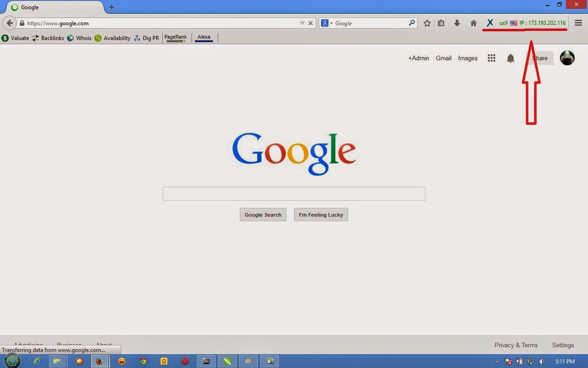Launch Google Chrome from taskbar
588x368 pixels.
click(143, 361)
